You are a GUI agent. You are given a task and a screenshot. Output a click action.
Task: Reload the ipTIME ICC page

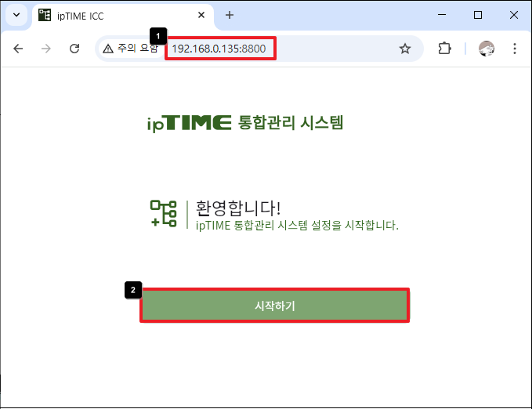75,49
